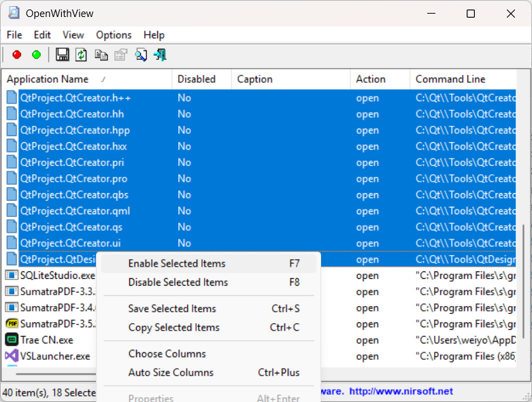Choose Copy Selected Items from context menu
The width and height of the screenshot is (532, 402).
209,327
